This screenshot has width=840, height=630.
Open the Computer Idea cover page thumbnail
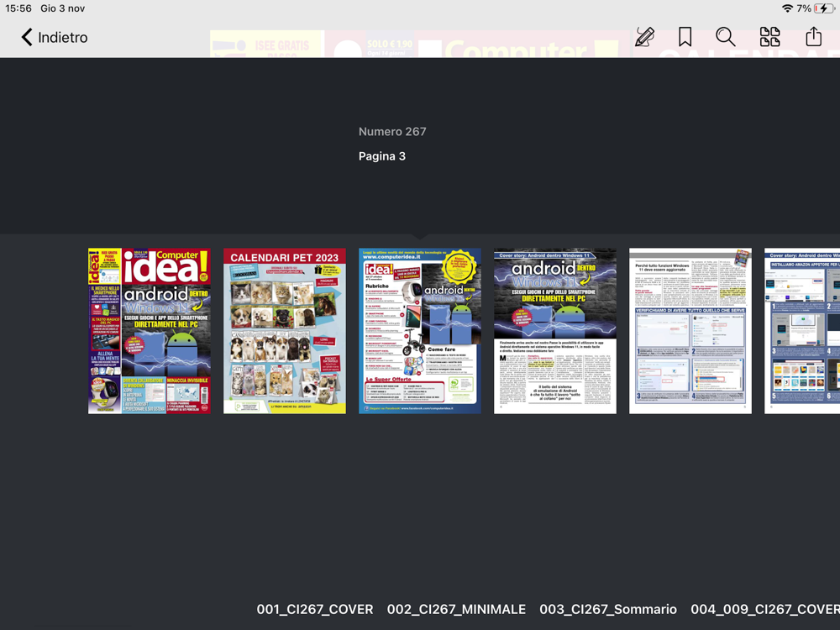[x=150, y=330]
